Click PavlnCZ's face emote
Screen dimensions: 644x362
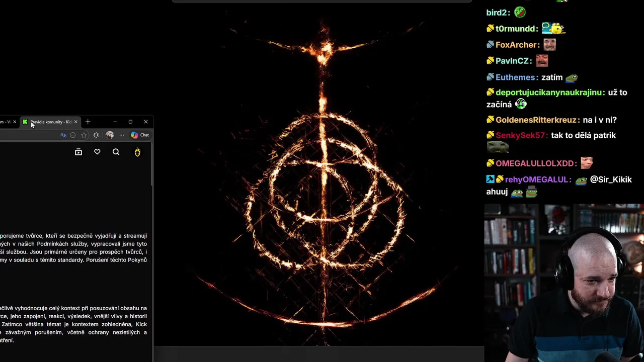point(541,61)
